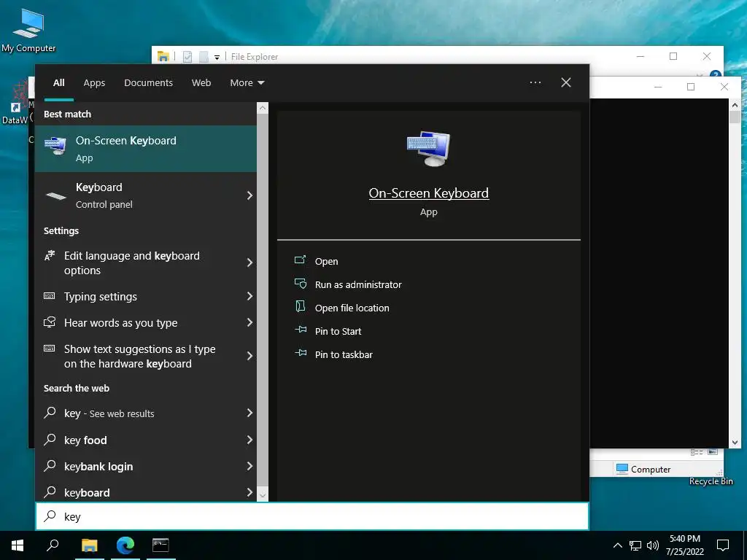Image resolution: width=747 pixels, height=560 pixels.
Task: Expand 'key food' web result arrow
Action: pyautogui.click(x=249, y=440)
